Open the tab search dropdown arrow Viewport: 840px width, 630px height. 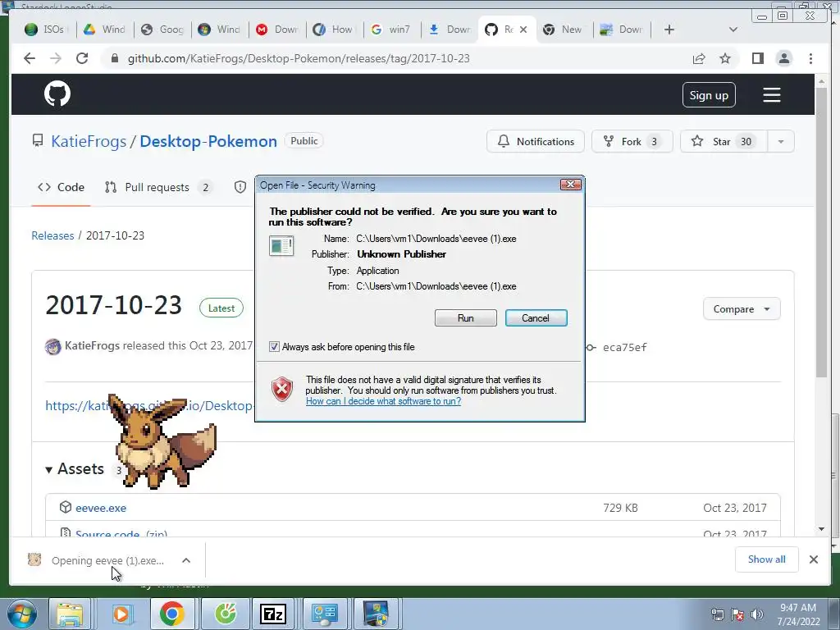click(x=733, y=30)
